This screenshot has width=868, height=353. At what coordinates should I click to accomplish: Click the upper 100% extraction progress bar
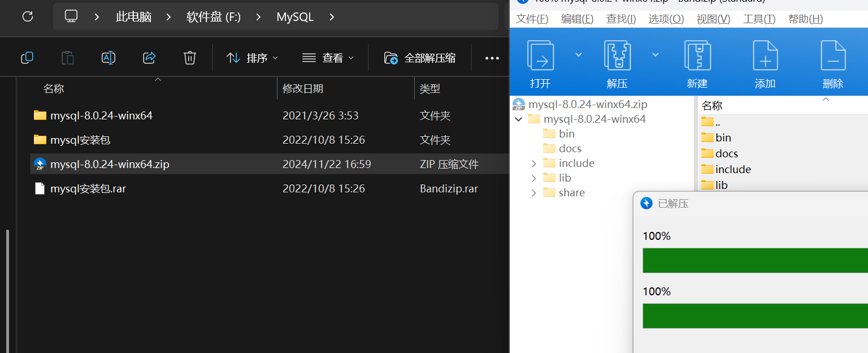point(755,260)
